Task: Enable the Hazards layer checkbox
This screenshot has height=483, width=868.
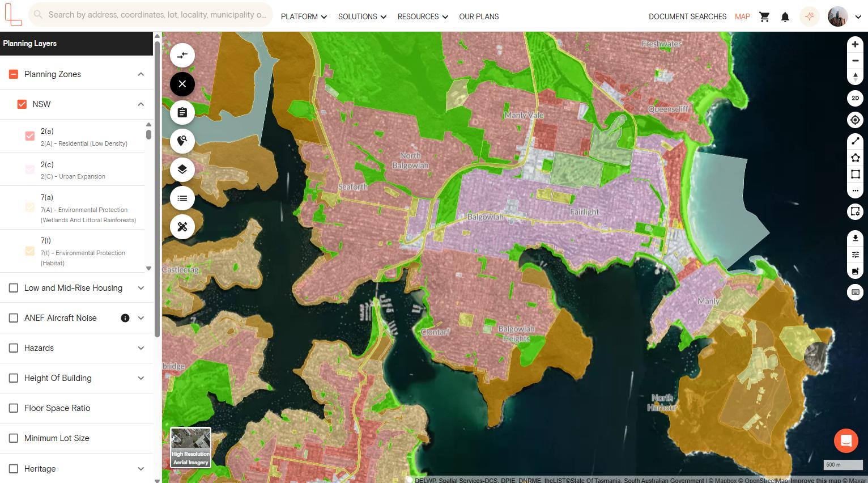Action: 14,348
